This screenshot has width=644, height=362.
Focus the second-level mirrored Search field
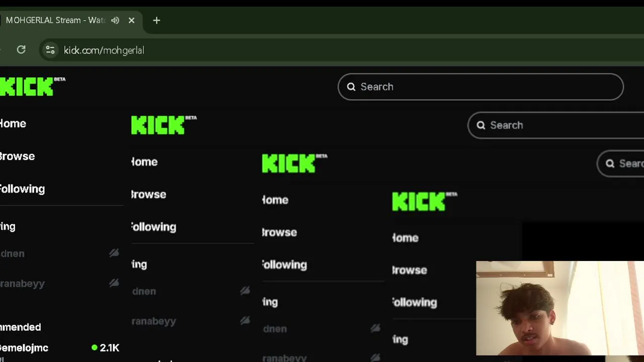(x=556, y=125)
